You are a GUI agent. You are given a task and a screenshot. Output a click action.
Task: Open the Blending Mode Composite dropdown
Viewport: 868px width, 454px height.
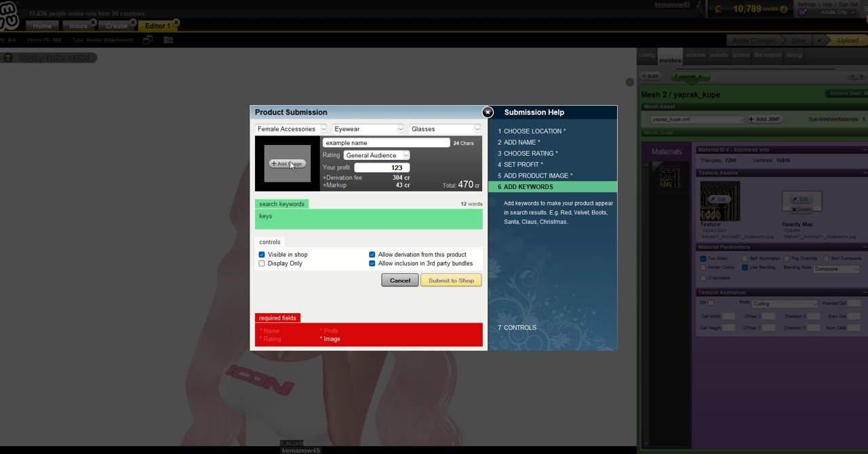tap(837, 269)
